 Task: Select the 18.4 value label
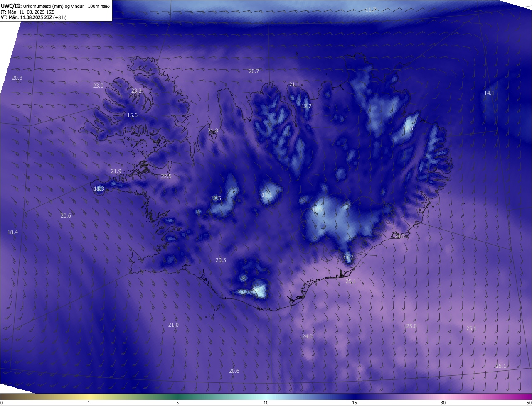[x=12, y=232]
